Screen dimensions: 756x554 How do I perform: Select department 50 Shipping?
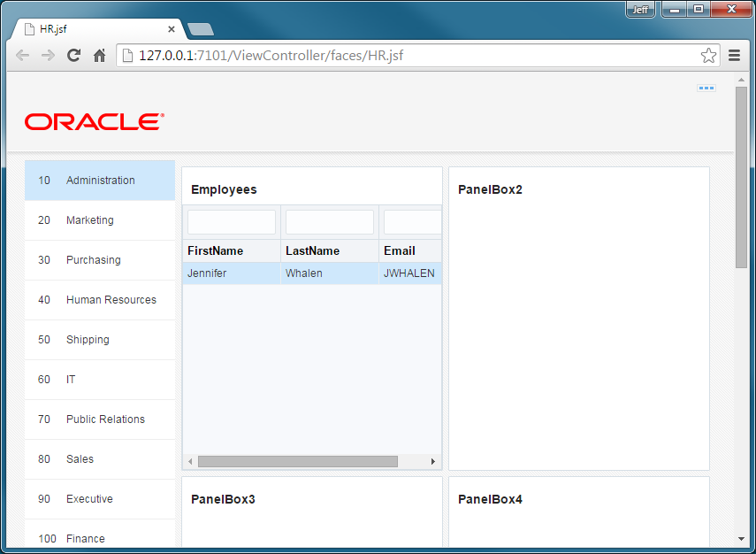100,340
